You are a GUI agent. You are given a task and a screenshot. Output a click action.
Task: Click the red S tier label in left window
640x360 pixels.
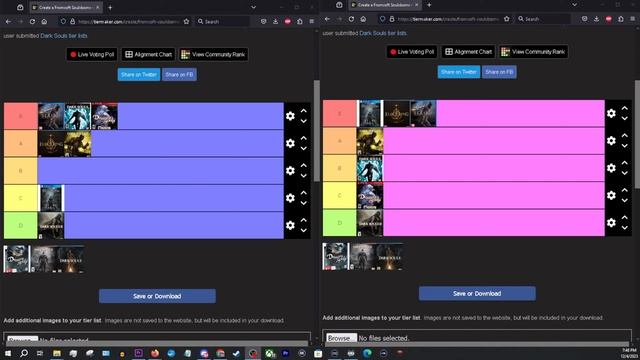point(20,116)
